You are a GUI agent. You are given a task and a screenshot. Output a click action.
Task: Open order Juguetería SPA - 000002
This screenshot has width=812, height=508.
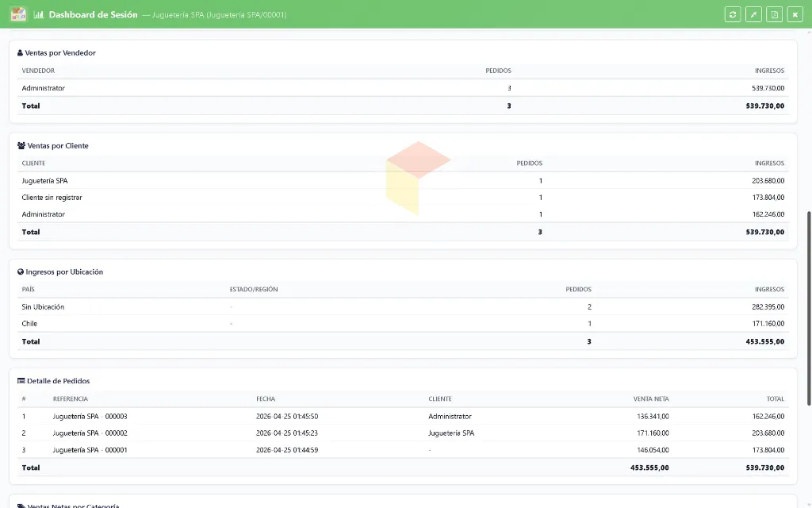(90, 433)
